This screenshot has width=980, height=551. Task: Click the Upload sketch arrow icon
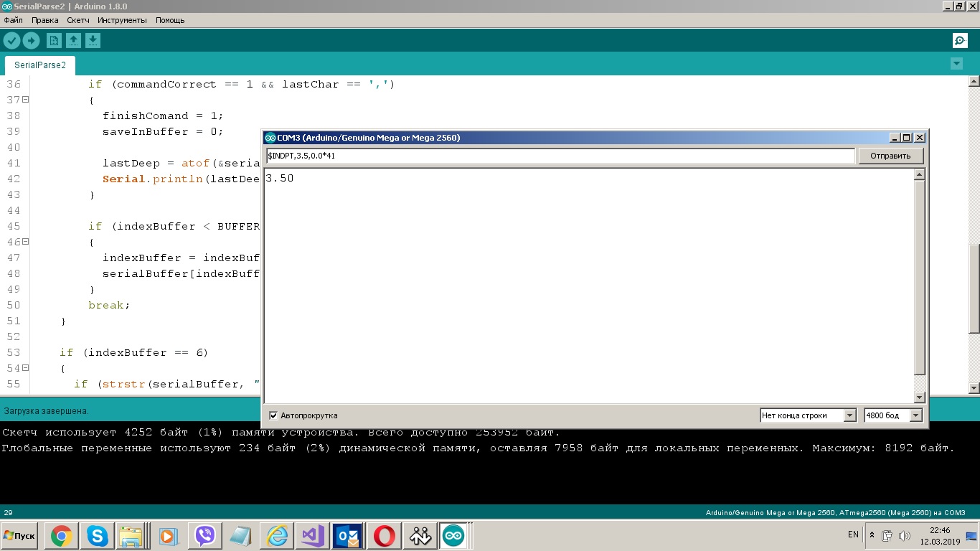31,41
